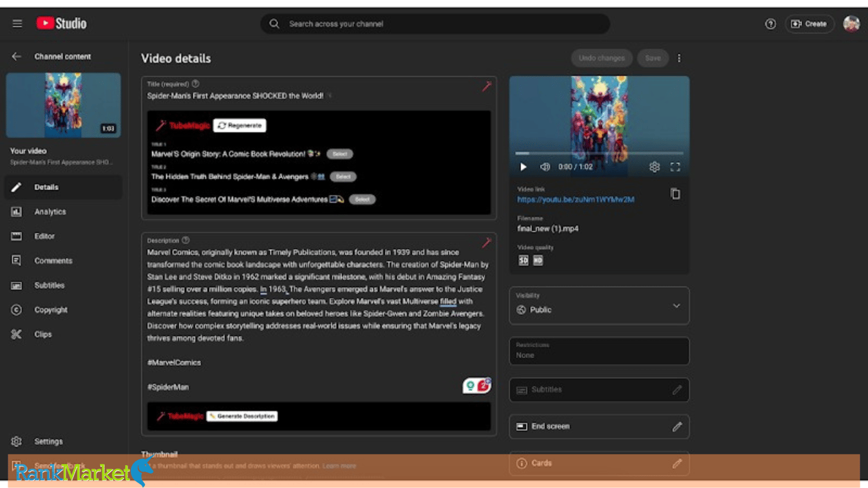
Task: Select title 'Marvel's Origin Story' option
Action: tap(340, 154)
